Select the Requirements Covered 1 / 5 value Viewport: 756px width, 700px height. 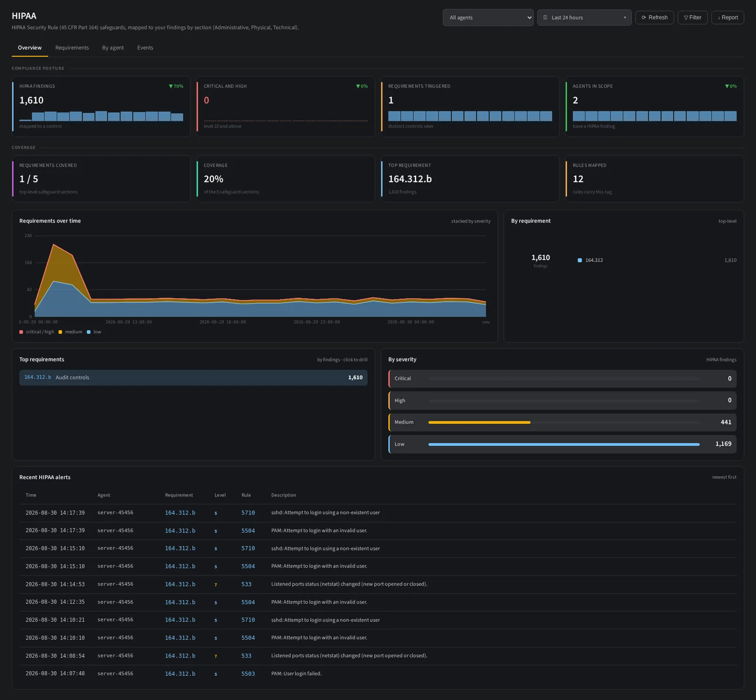(29, 179)
